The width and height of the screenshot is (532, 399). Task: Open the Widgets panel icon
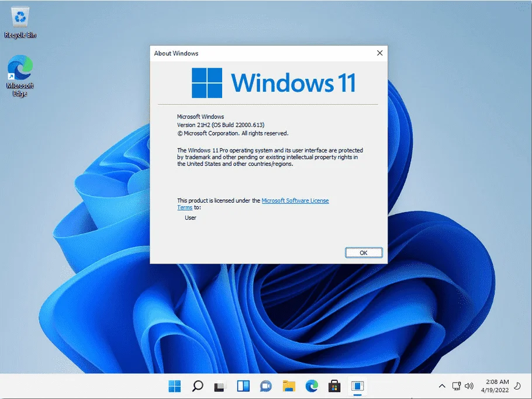(x=243, y=386)
